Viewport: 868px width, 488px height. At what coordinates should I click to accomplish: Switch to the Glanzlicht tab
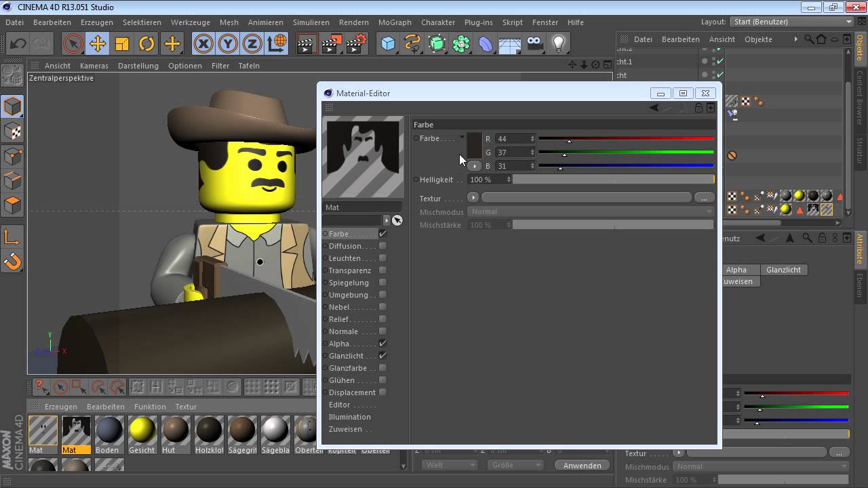[x=783, y=270]
